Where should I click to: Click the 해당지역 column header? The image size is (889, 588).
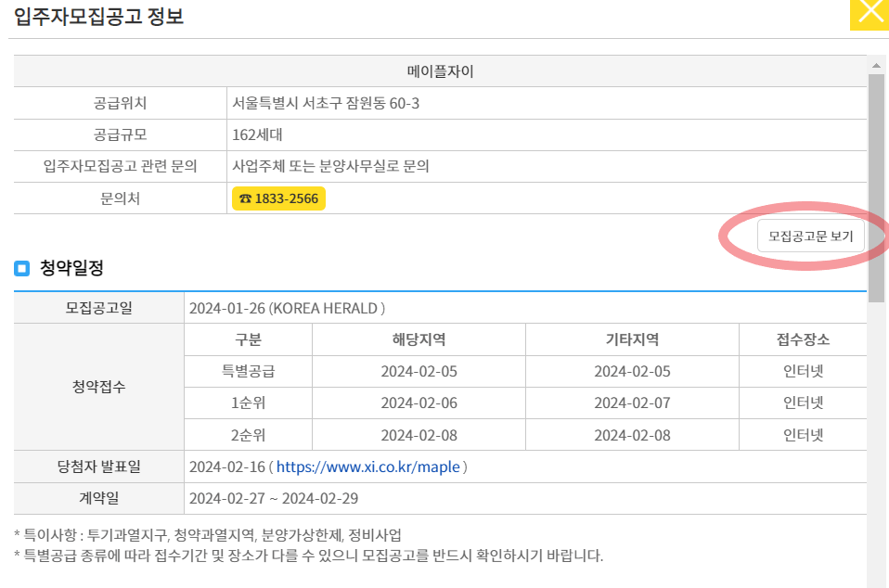pos(419,339)
